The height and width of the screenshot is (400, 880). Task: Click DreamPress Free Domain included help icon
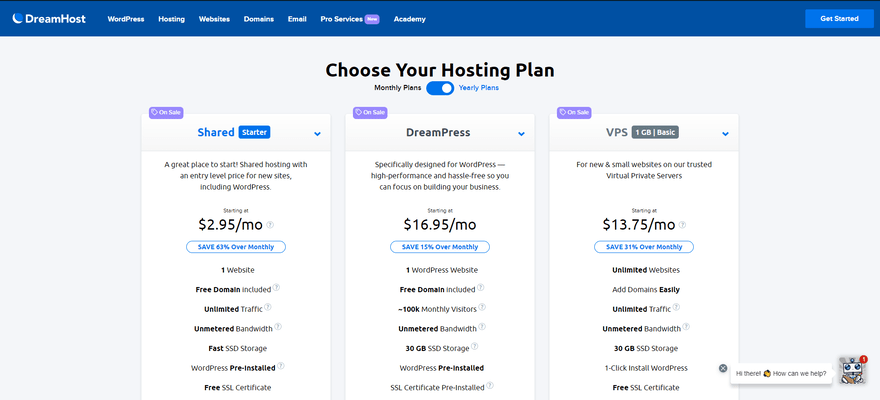coord(480,288)
